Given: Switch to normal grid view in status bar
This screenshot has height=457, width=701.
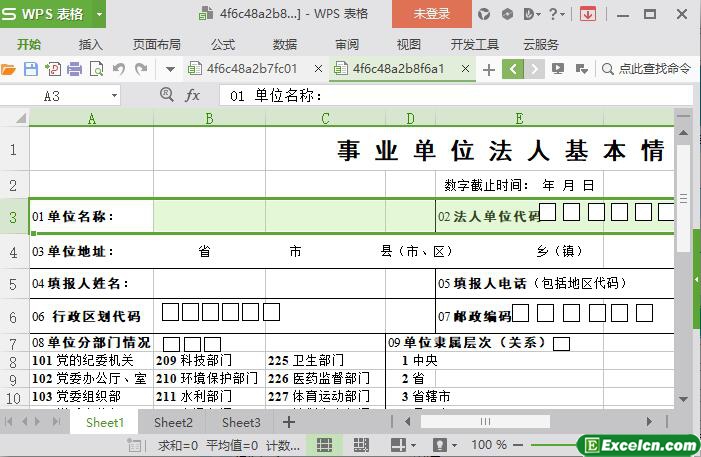Looking at the screenshot, I should pos(324,445).
